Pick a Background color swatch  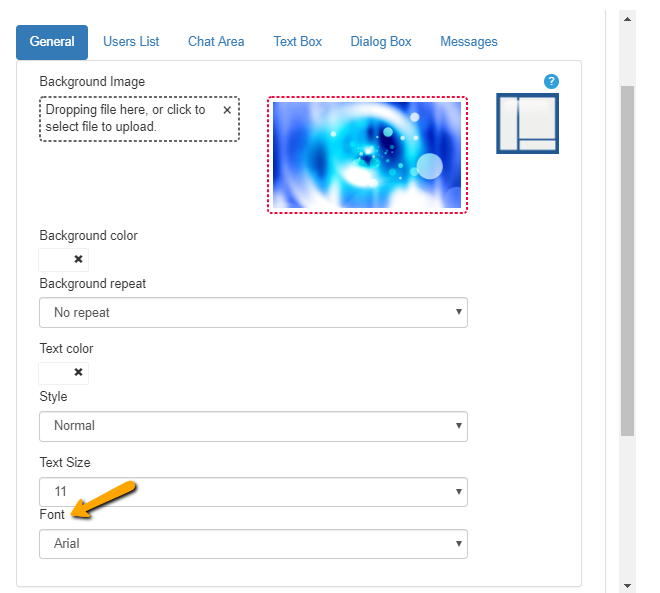point(54,260)
